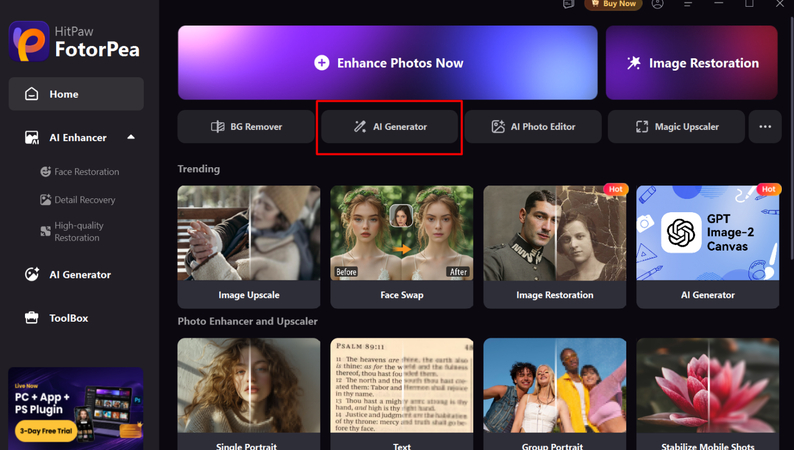Click the Buy Now button
Screen dimensions: 794x450
coord(613,4)
